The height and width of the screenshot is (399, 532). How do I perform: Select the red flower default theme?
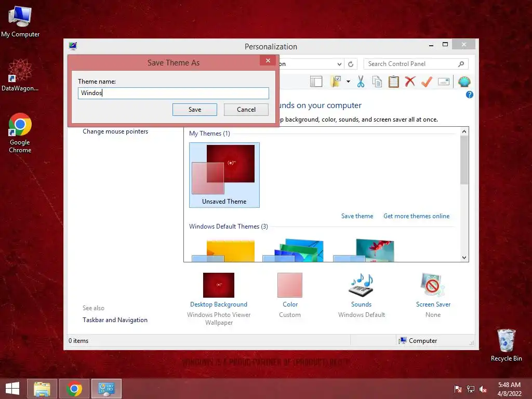[x=364, y=250]
